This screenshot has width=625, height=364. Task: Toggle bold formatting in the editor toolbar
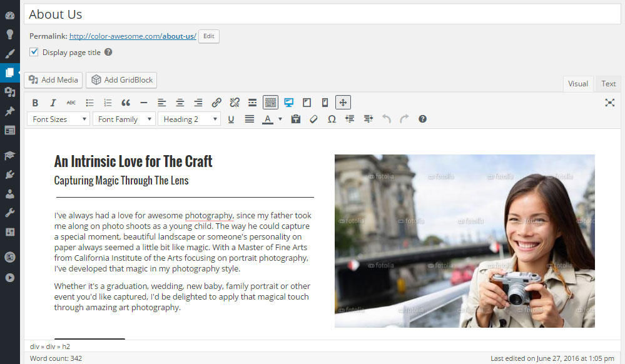point(35,103)
